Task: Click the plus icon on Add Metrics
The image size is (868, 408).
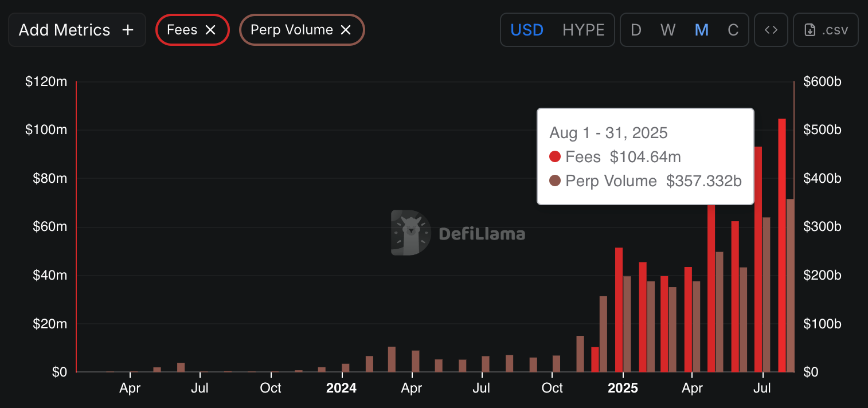Action: click(x=127, y=29)
